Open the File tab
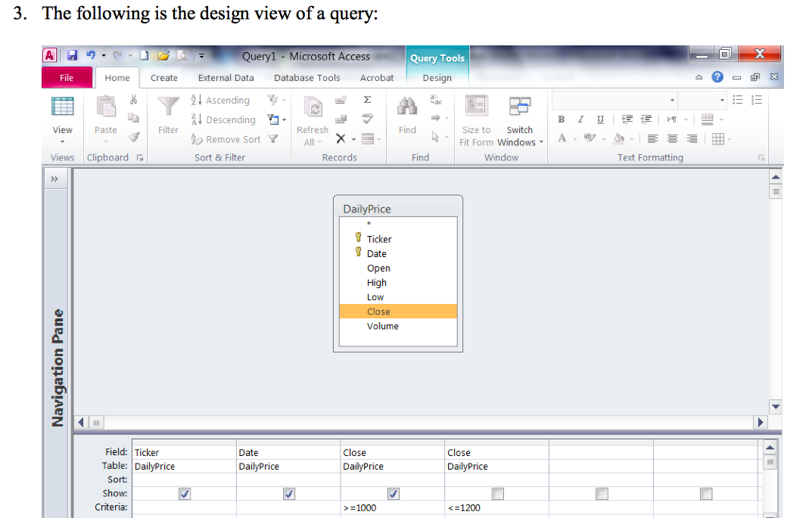This screenshot has height=518, width=812. (x=67, y=78)
